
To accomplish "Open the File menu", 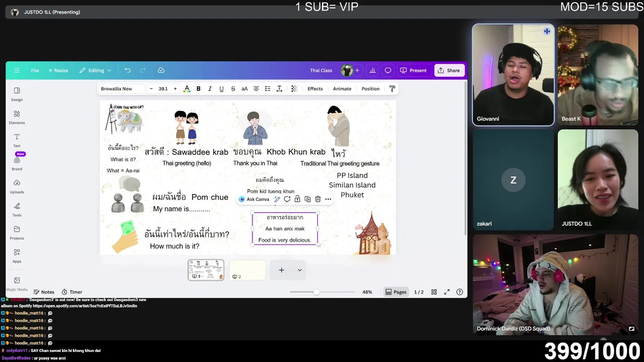I will click(35, 70).
